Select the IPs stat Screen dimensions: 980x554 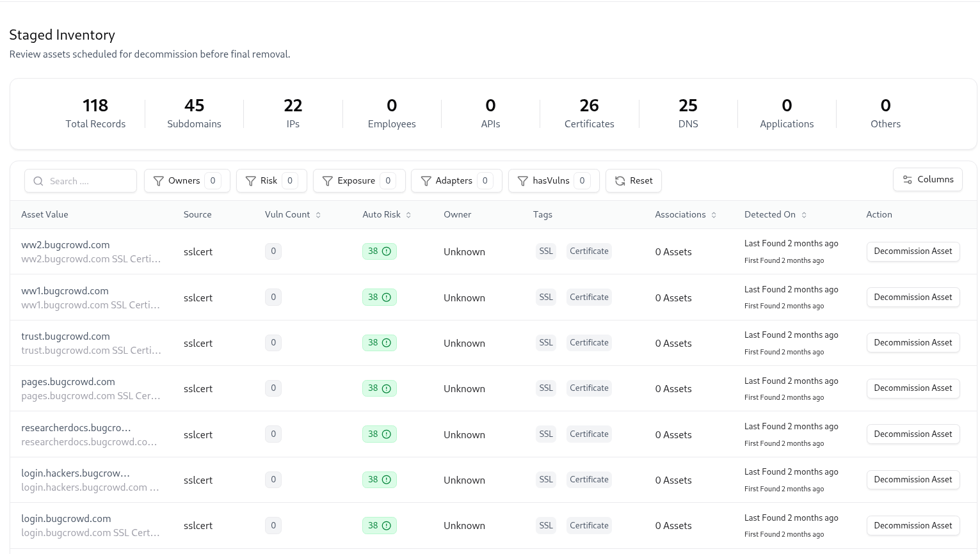coord(293,114)
